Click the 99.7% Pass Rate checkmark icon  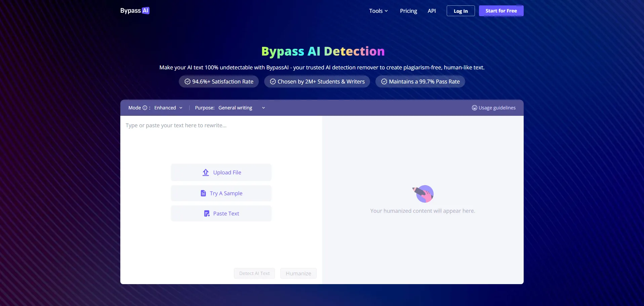(384, 81)
